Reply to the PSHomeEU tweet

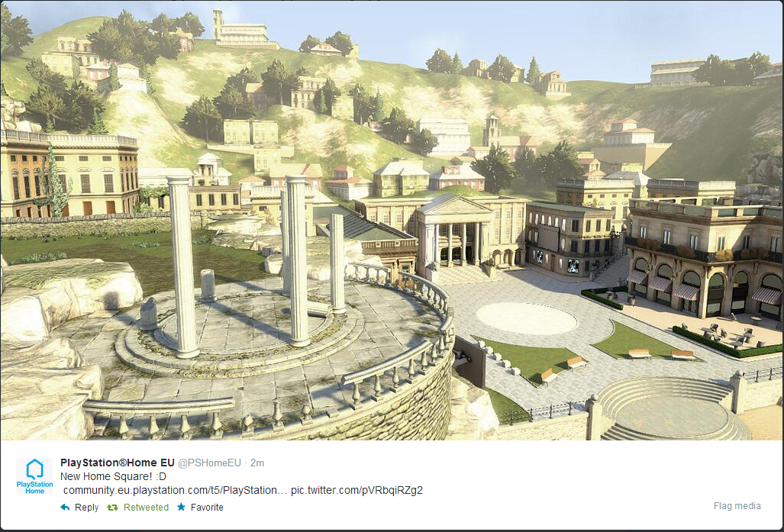click(86, 507)
